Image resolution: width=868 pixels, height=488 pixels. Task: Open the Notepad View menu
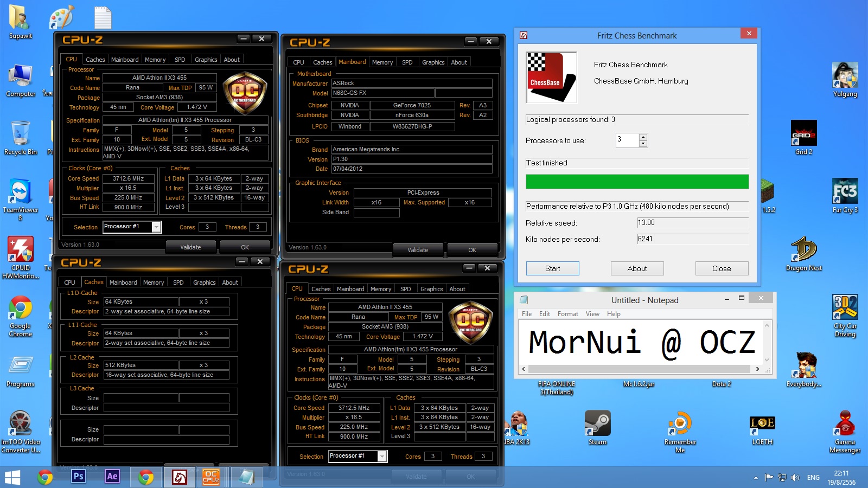coord(592,314)
